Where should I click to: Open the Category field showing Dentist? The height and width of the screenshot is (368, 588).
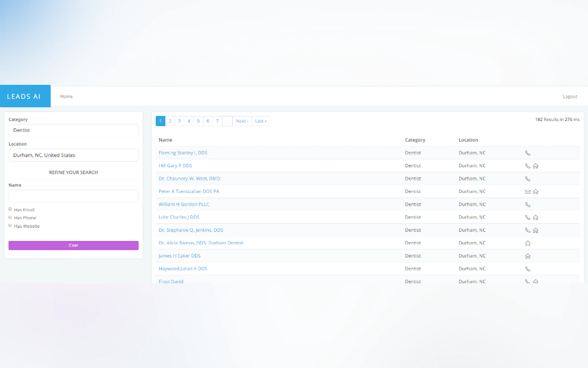coord(73,130)
